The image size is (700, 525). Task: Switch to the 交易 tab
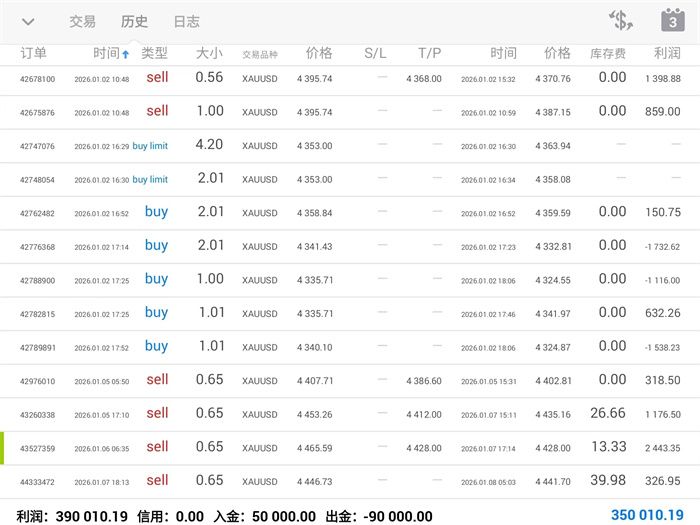82,21
